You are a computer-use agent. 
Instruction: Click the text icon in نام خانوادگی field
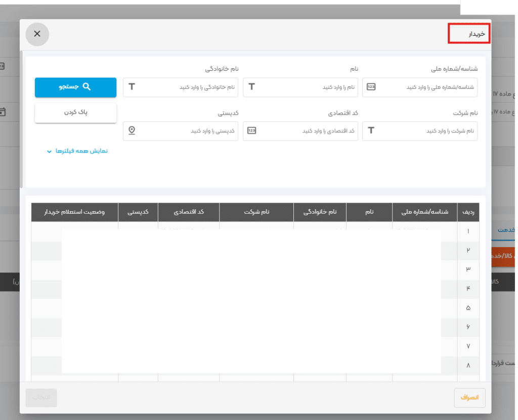tap(132, 87)
